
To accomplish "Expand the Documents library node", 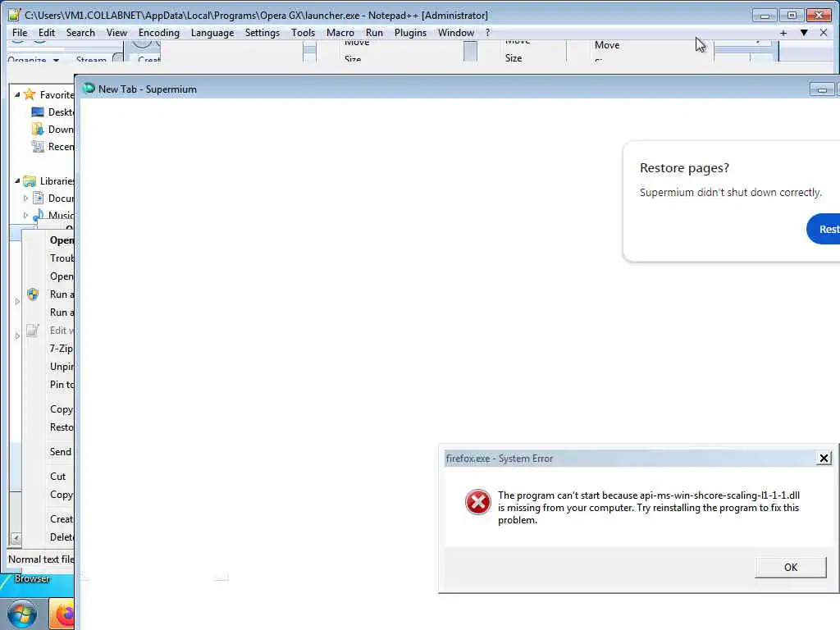I will click(25, 199).
